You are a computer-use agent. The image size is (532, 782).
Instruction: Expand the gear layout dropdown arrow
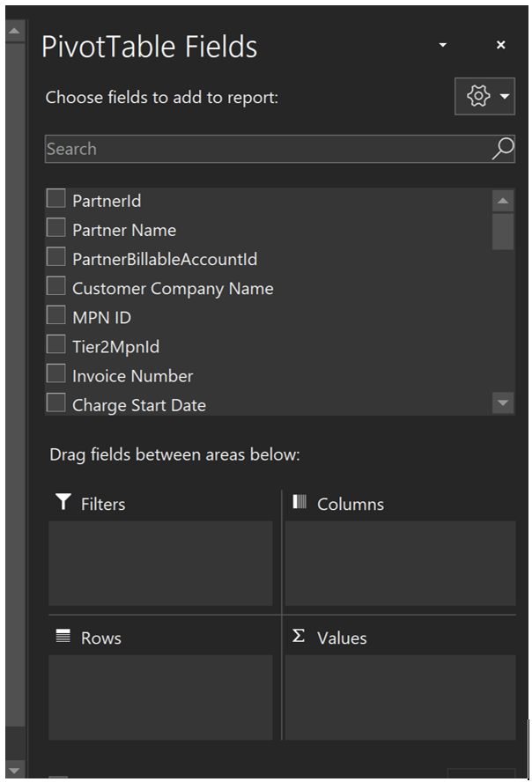(505, 96)
